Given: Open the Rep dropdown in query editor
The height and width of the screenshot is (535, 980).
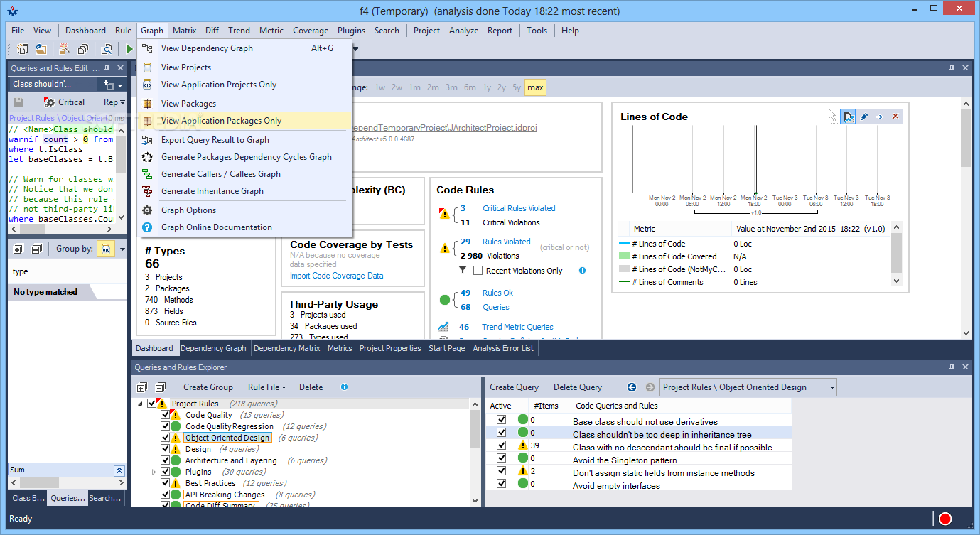Looking at the screenshot, I should (x=114, y=102).
